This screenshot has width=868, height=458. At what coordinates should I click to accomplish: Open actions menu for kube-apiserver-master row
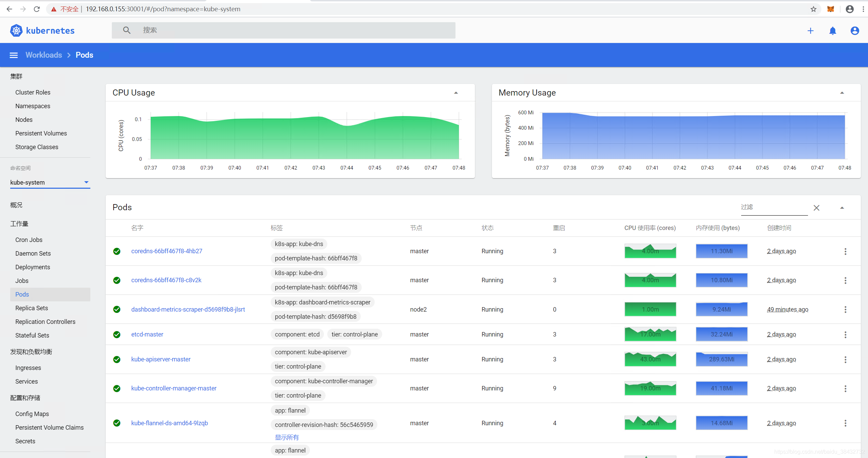click(845, 359)
